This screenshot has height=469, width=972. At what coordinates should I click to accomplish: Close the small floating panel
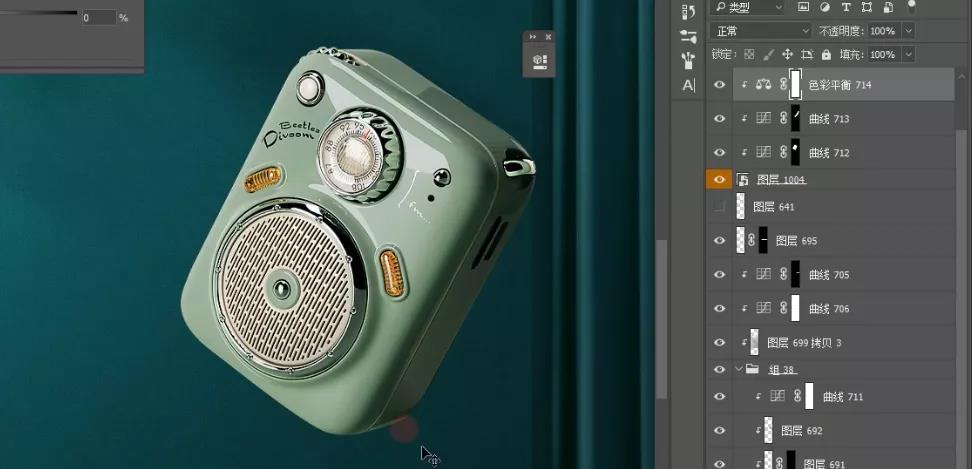548,37
